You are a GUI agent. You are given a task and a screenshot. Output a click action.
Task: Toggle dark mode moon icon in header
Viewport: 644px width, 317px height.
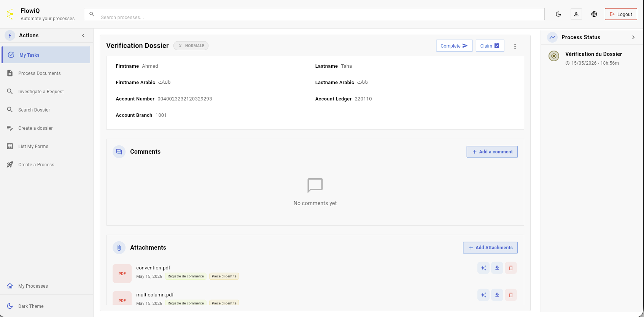click(558, 14)
